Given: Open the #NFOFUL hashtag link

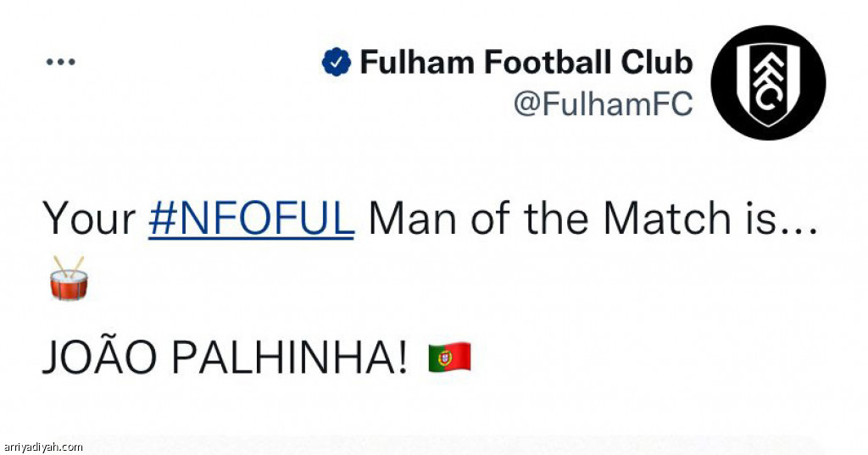Looking at the screenshot, I should [x=251, y=219].
